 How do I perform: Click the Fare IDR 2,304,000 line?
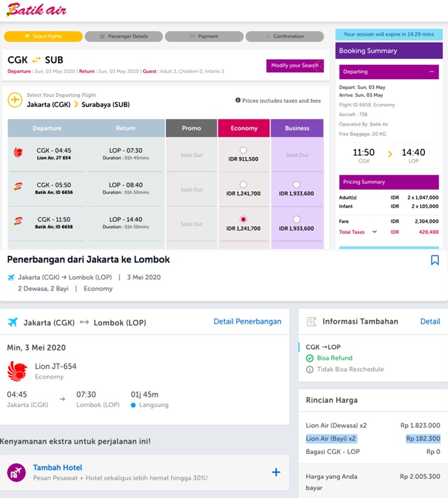[389, 222]
